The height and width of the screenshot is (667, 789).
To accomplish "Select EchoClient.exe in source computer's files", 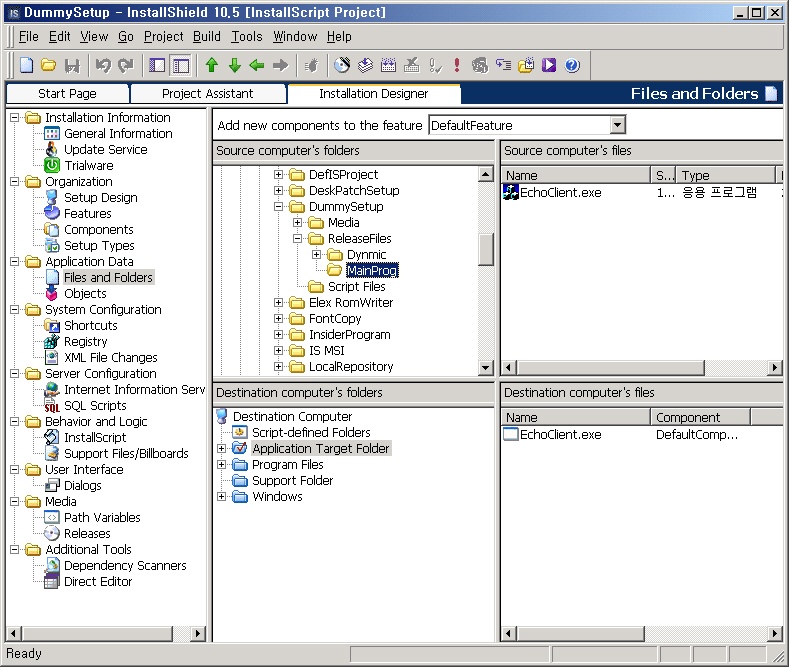I will point(560,193).
